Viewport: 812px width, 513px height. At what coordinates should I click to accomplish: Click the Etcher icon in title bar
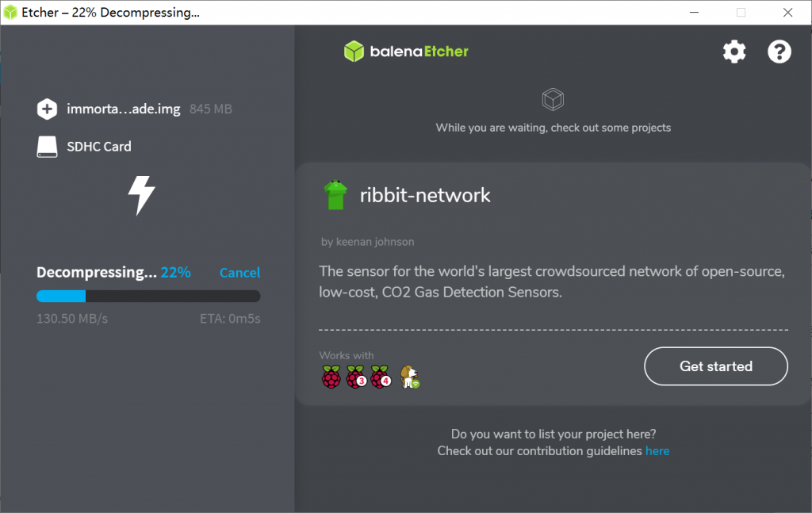tap(11, 13)
